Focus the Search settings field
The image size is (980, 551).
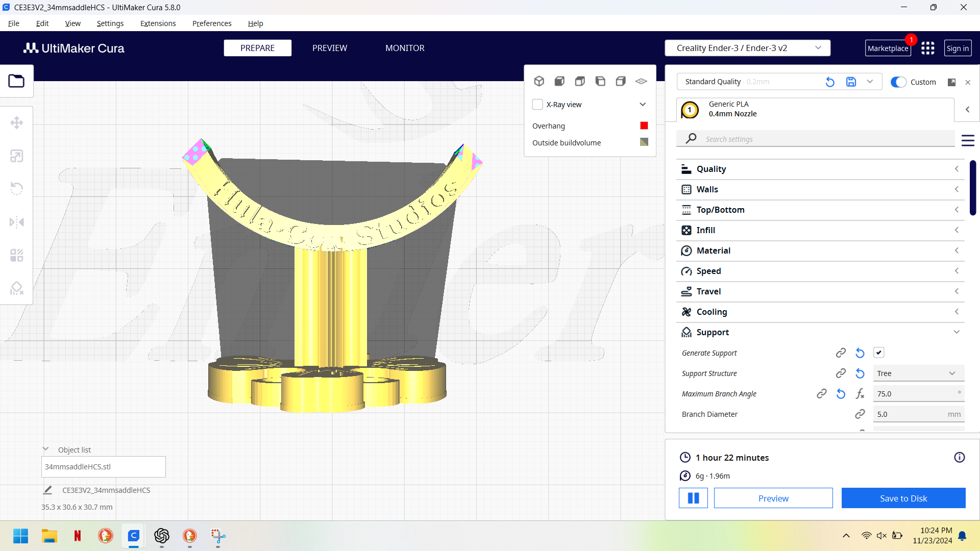(816, 139)
